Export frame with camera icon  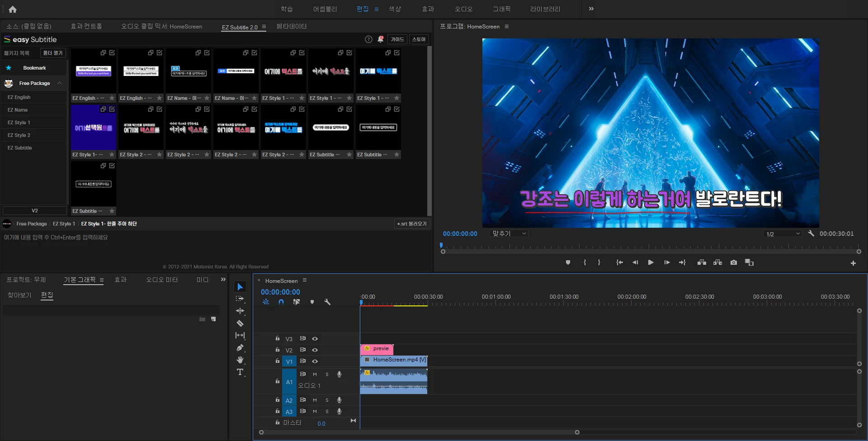pyautogui.click(x=733, y=263)
